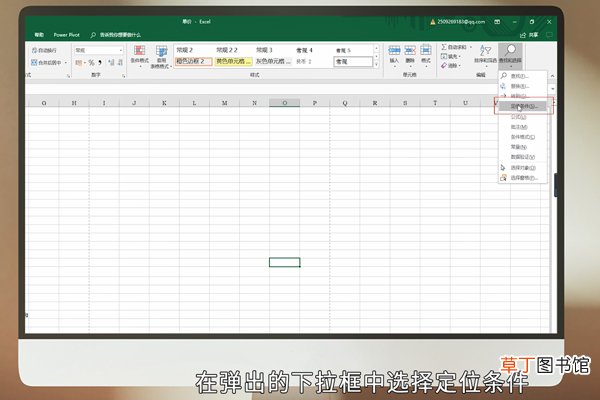Viewport: 600px width, 400px height.
Task: Open the number format (常规) combo box
Action: coord(99,50)
